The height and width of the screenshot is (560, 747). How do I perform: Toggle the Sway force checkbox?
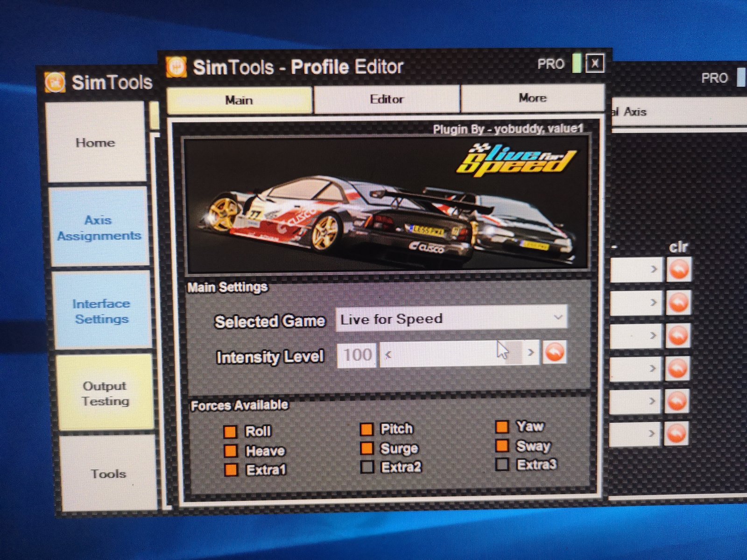tap(502, 446)
